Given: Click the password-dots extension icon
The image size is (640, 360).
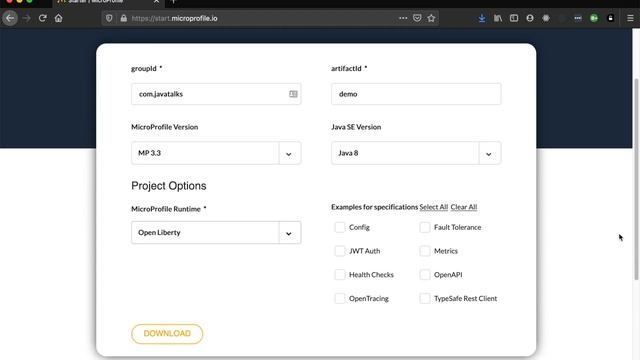Looking at the screenshot, I should (x=578, y=18).
